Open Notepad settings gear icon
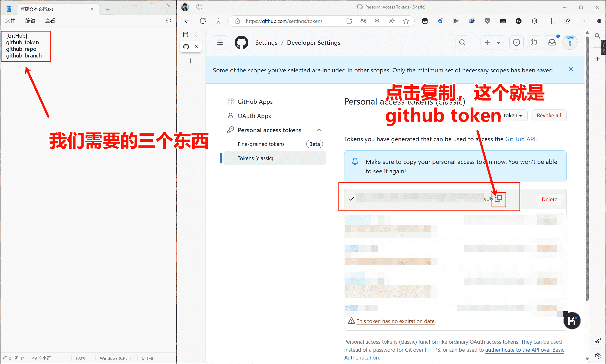Viewport: 606px width, 364px height. (168, 21)
